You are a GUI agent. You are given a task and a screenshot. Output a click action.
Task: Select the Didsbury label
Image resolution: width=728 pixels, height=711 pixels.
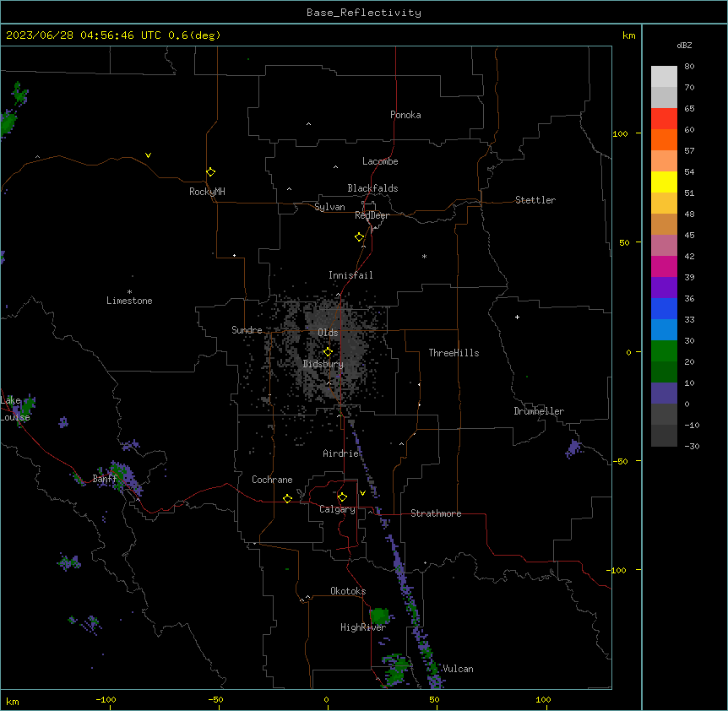[323, 364]
